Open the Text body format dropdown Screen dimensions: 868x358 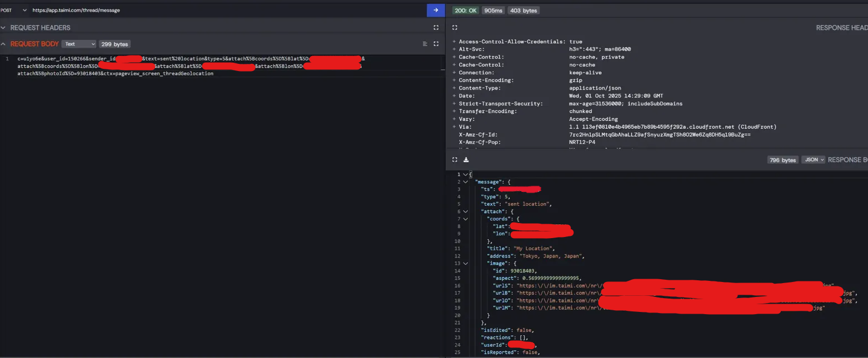coord(78,44)
